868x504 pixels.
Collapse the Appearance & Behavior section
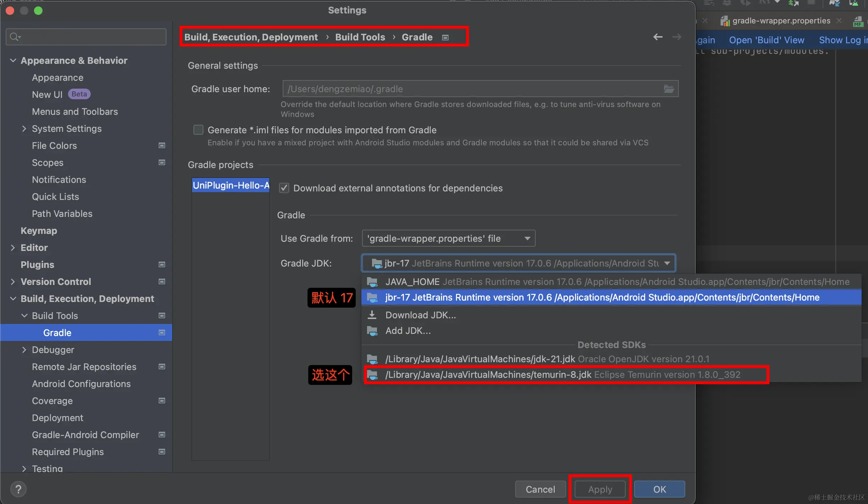click(13, 61)
